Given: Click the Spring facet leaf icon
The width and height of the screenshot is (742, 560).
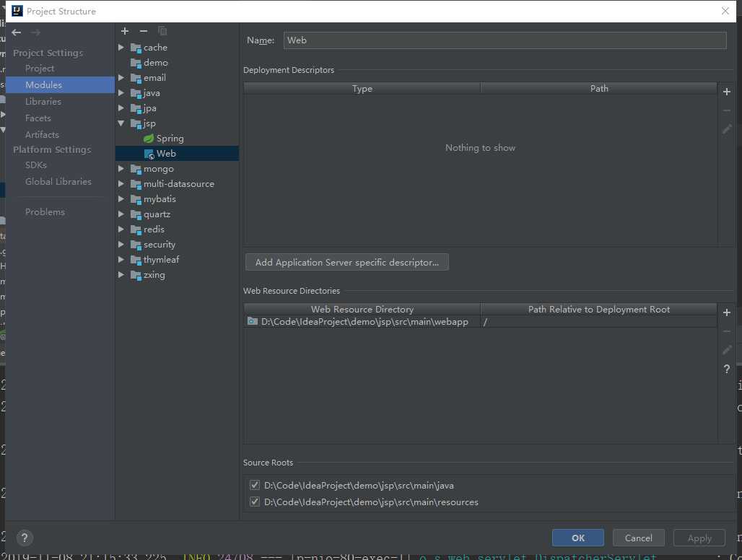Looking at the screenshot, I should click(x=149, y=139).
